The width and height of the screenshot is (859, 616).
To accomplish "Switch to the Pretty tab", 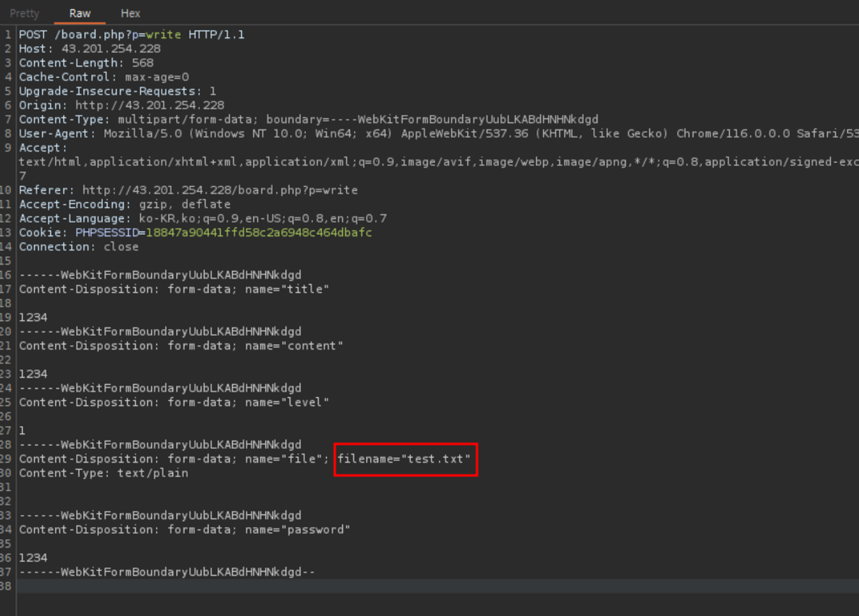I will (x=24, y=13).
